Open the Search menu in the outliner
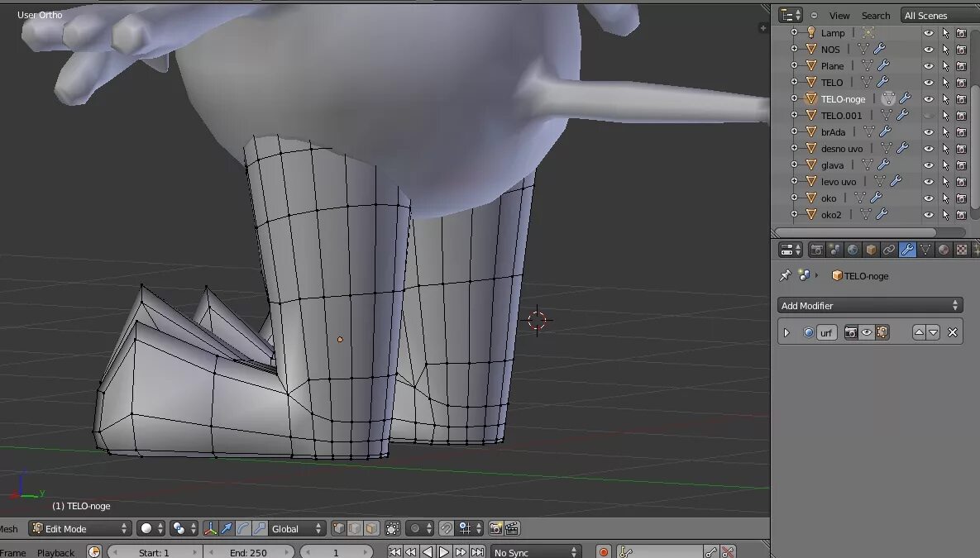980x558 pixels. [x=876, y=16]
